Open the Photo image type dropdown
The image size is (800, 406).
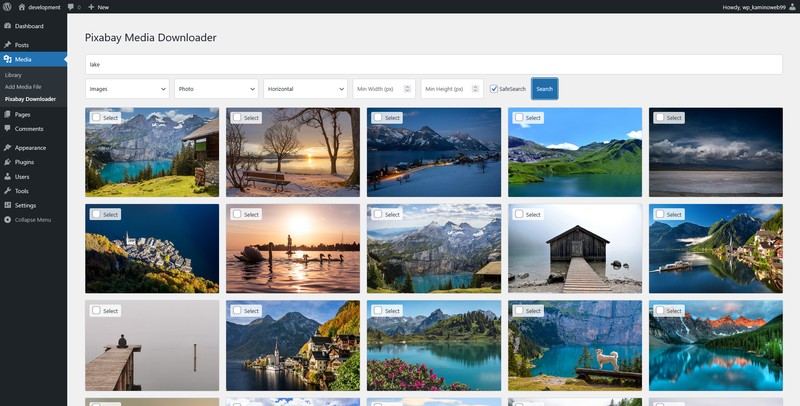[216, 89]
